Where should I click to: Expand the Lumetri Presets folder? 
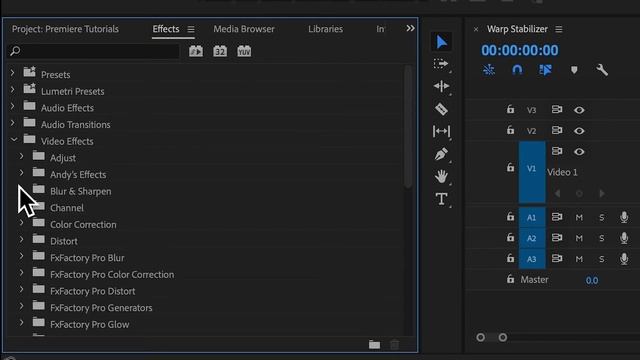point(12,89)
